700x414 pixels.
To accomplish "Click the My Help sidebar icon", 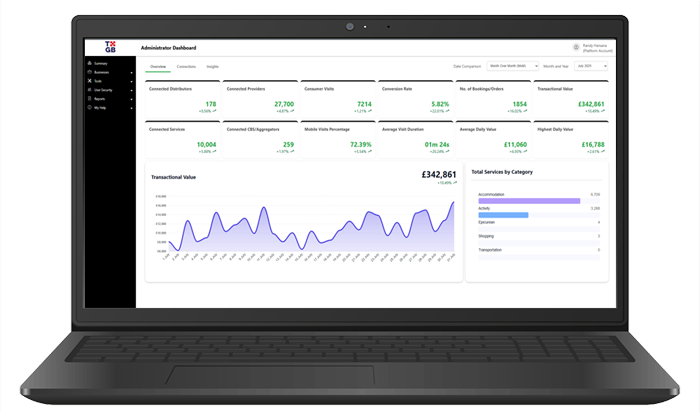I will pyautogui.click(x=89, y=108).
